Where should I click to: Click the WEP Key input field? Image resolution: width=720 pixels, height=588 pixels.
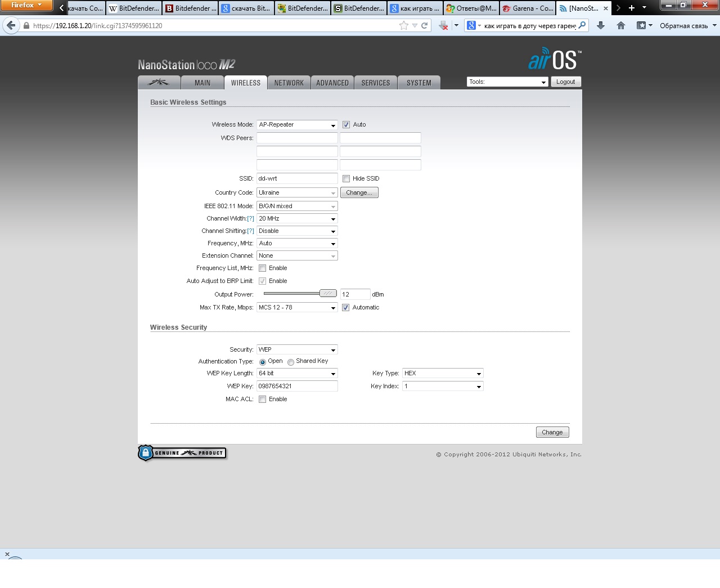(297, 387)
